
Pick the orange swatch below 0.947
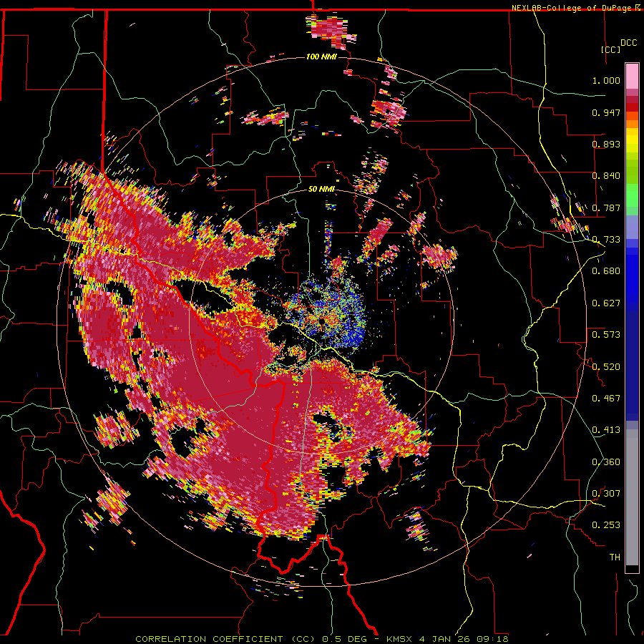pyautogui.click(x=632, y=124)
